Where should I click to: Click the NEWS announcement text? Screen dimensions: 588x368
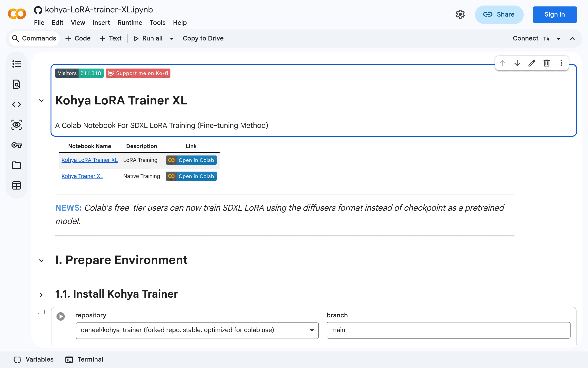tap(280, 214)
